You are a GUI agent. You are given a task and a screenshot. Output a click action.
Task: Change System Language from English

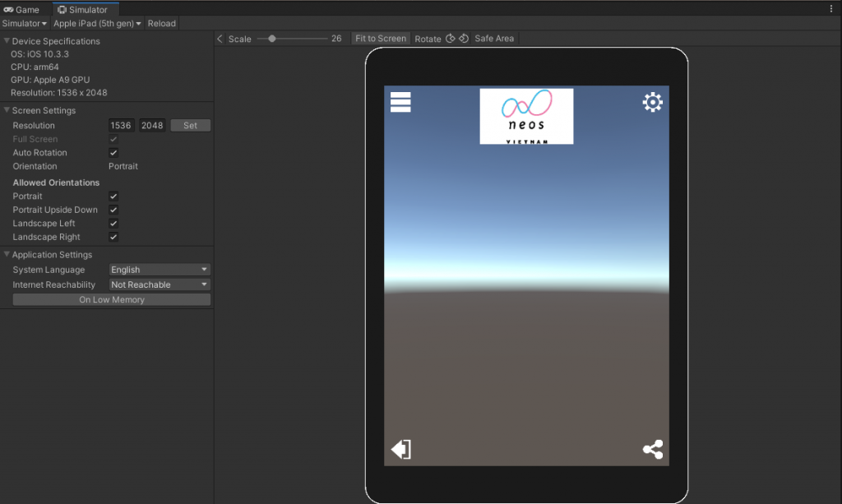[159, 269]
